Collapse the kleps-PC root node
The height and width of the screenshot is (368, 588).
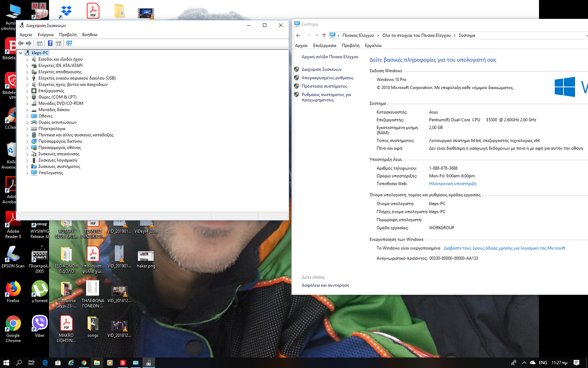tap(21, 53)
